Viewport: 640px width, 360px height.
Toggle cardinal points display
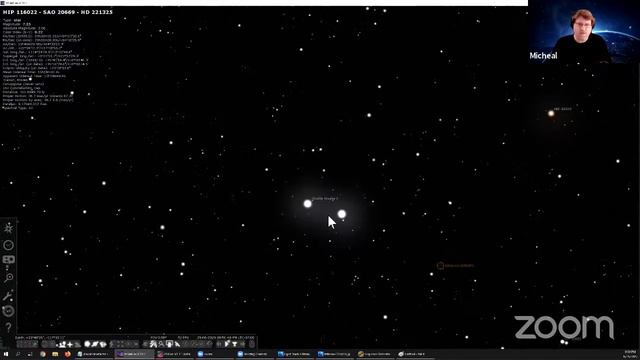click(x=70, y=344)
